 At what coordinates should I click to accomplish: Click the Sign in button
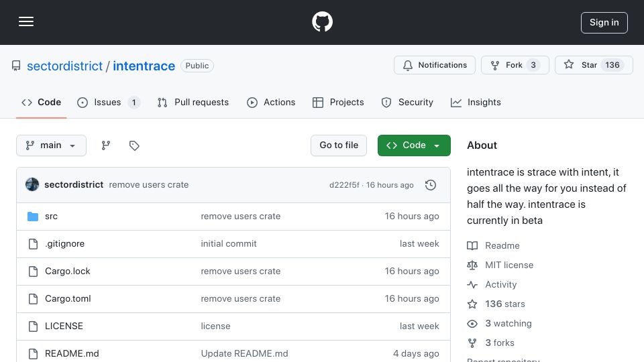[x=604, y=23]
